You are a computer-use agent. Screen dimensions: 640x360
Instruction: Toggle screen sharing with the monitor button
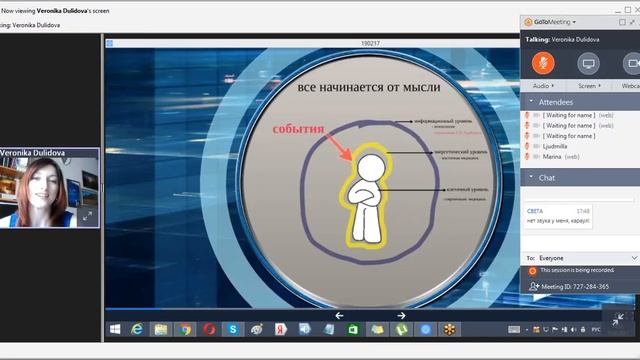tap(588, 63)
